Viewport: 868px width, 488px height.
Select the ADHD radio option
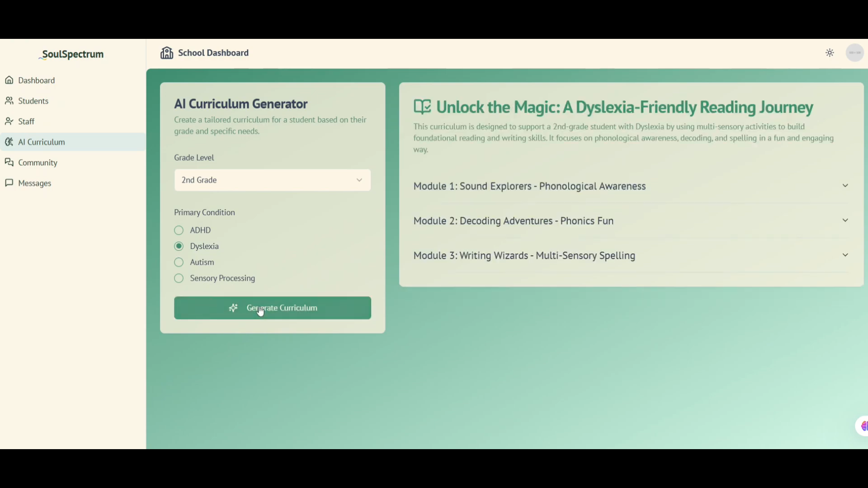point(179,230)
